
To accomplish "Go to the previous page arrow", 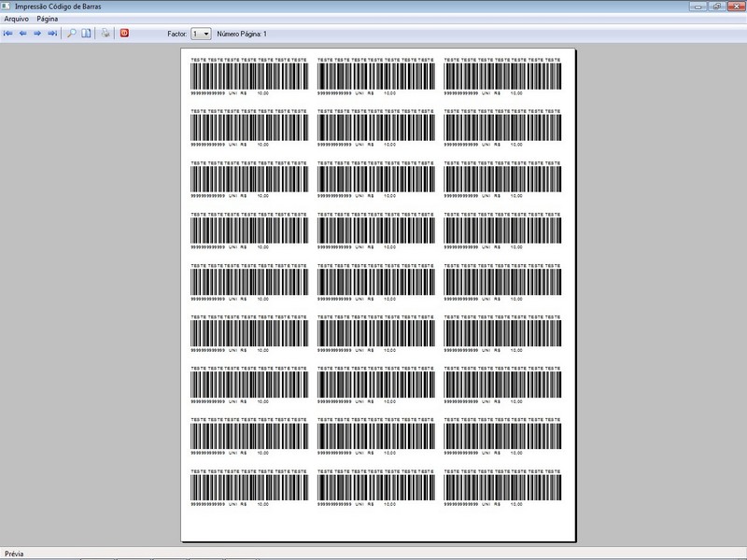I will pos(22,34).
